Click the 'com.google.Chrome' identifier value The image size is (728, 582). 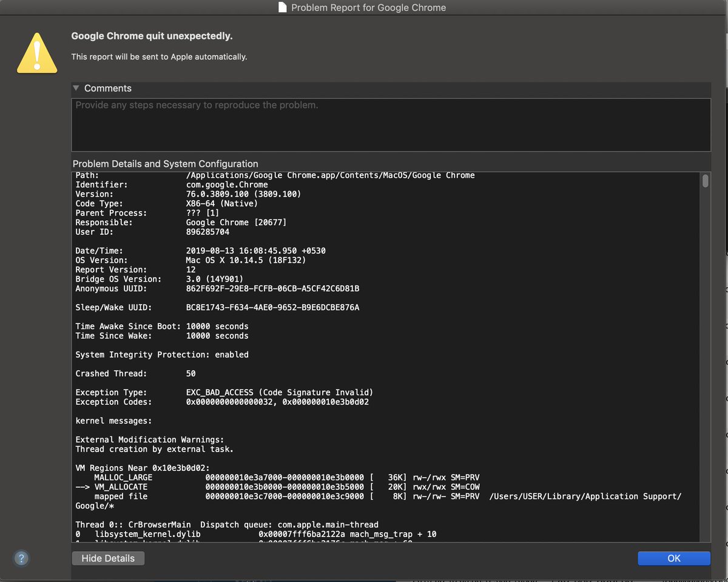[x=227, y=184]
